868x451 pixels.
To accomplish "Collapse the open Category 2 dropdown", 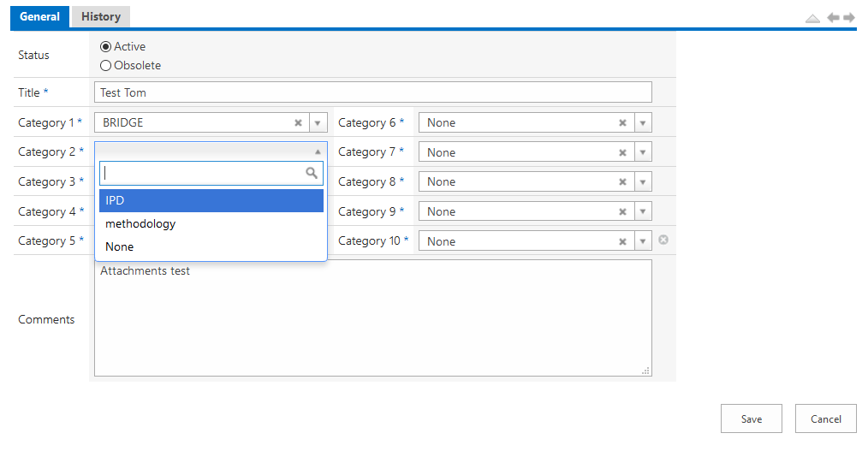I will (318, 151).
